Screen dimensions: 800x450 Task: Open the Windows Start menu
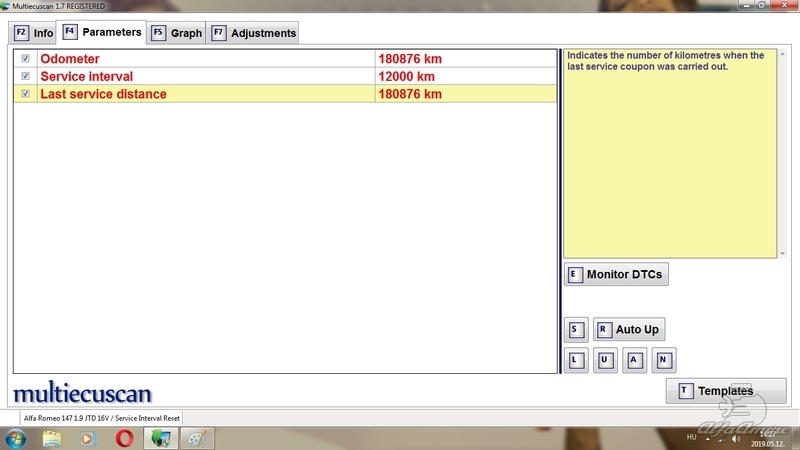pos(15,438)
